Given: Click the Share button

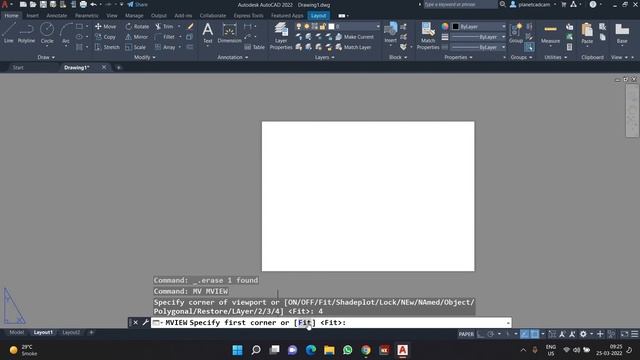Looking at the screenshot, I should pyautogui.click(x=138, y=4).
